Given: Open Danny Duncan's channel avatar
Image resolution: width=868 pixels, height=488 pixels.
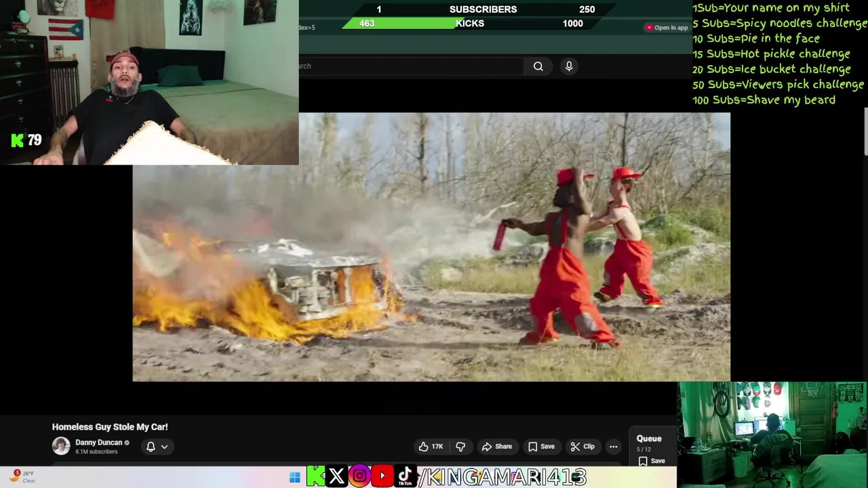Looking at the screenshot, I should coord(61,446).
